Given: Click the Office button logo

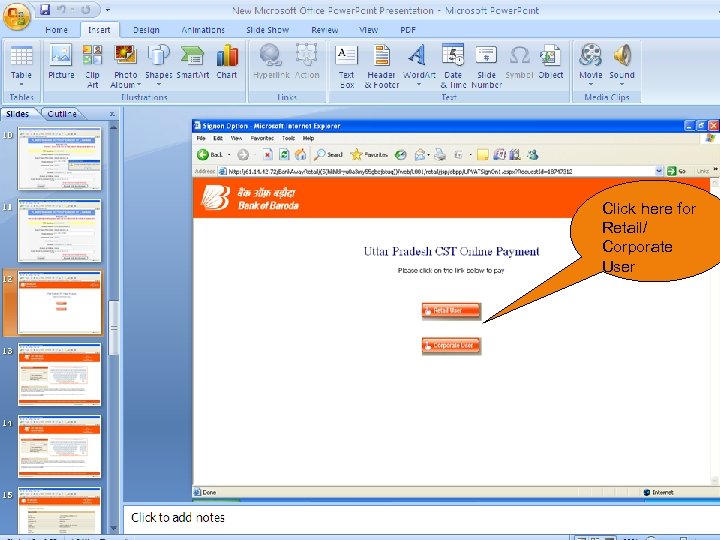Looking at the screenshot, I should click(x=17, y=16).
